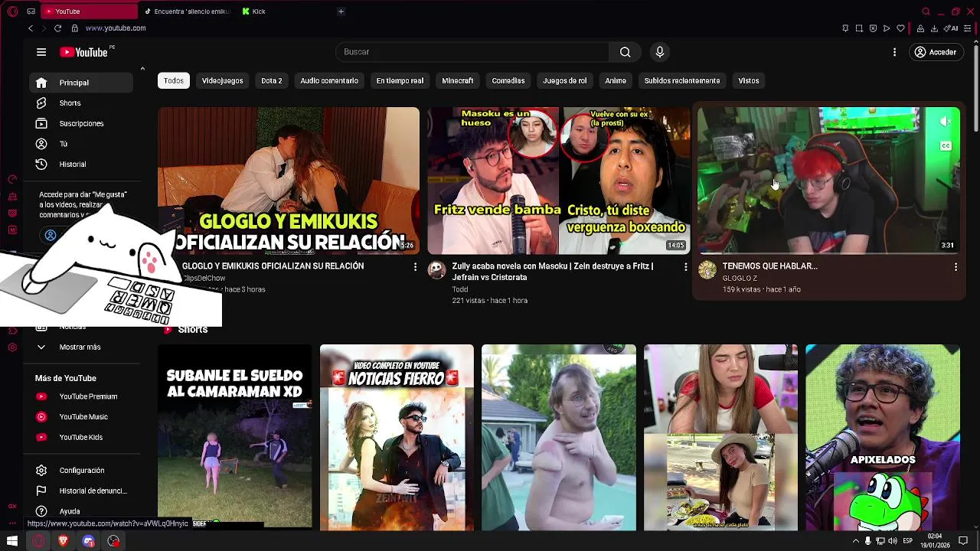
Task: Select the Subidos recientemente filter chip
Action: click(682, 80)
